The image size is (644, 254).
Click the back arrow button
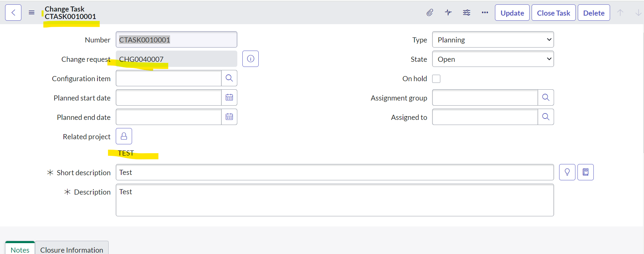(x=13, y=13)
